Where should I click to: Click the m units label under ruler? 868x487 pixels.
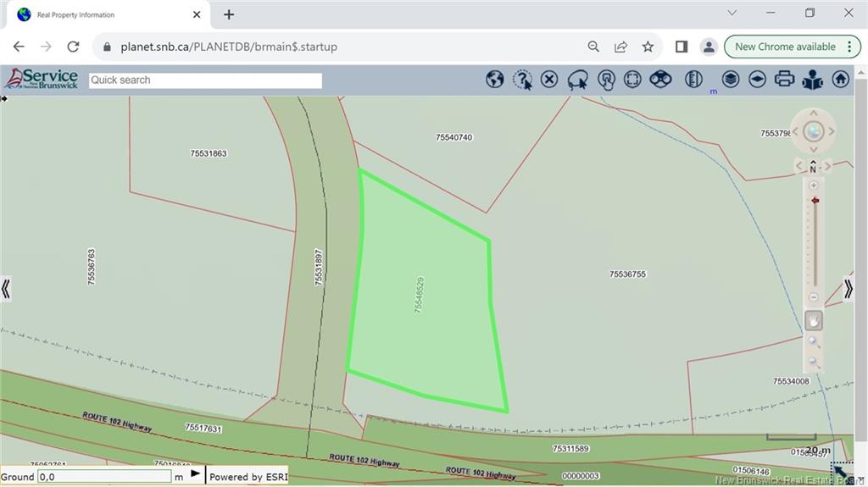[x=714, y=91]
